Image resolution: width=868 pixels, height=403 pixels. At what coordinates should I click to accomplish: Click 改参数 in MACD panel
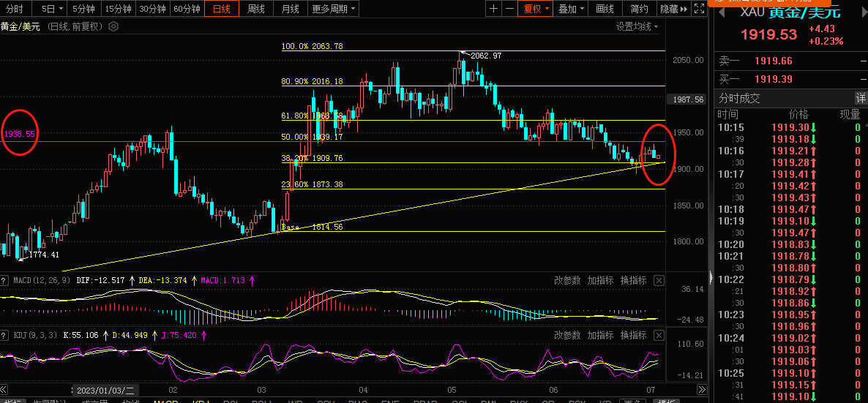point(567,280)
